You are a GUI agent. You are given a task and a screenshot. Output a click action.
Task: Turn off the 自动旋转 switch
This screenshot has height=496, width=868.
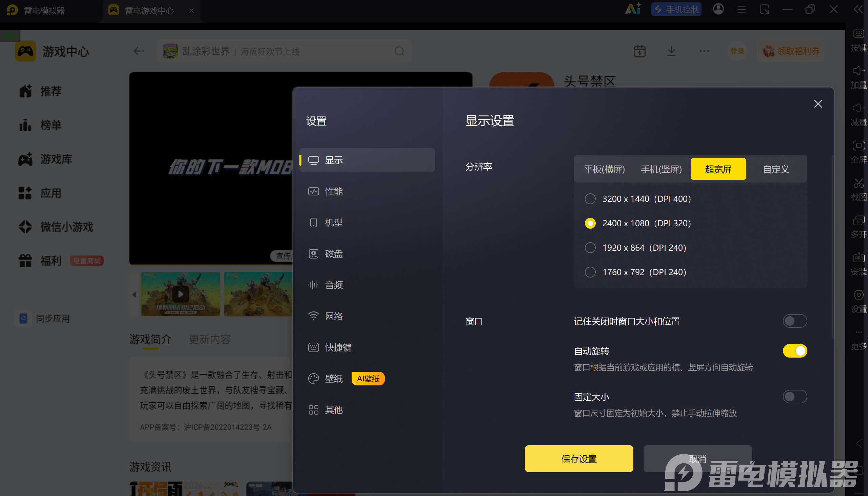[794, 351]
